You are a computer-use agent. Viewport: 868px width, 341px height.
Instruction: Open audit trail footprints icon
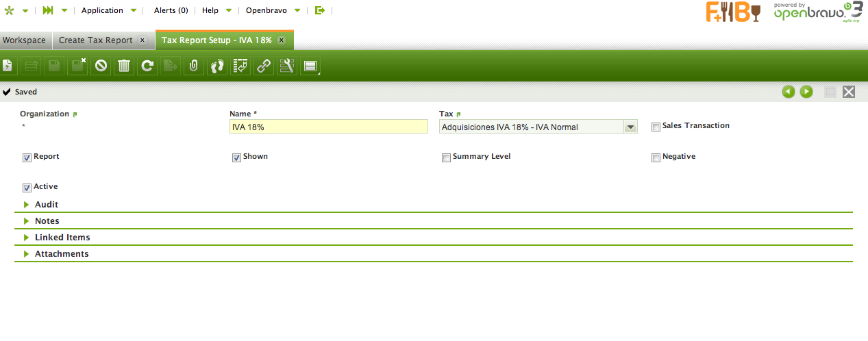tap(217, 66)
